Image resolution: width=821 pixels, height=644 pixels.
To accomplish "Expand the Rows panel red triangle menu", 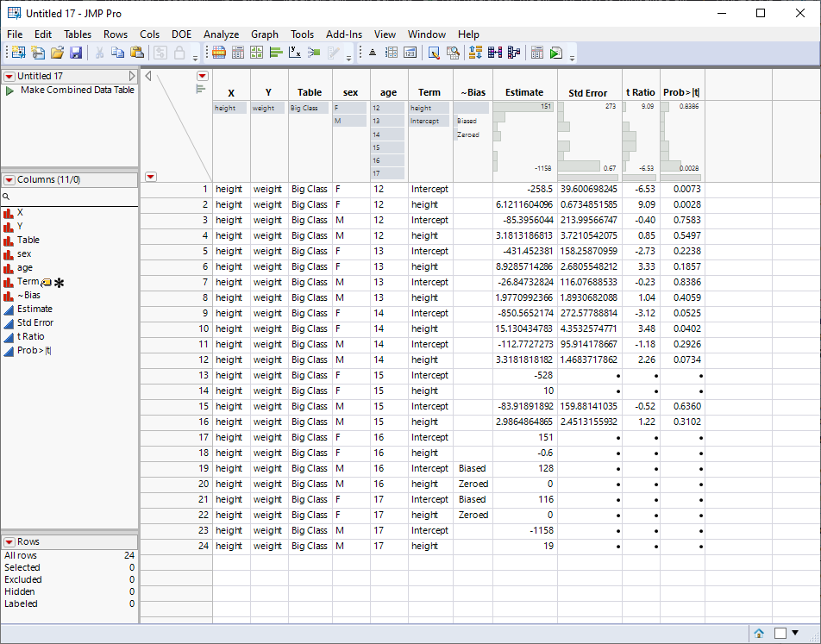I will click(x=9, y=542).
